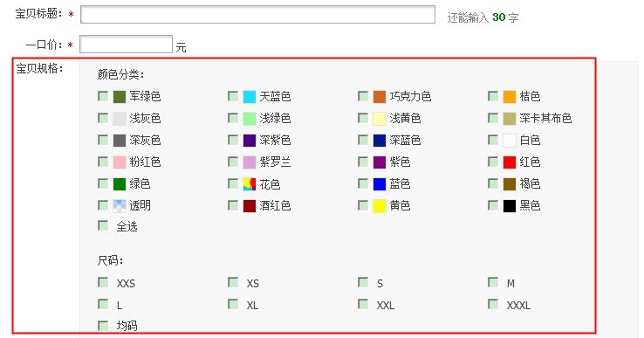This screenshot has height=338, width=644.
Task: Tick the 均码 one-size checkbox
Action: pos(103,325)
